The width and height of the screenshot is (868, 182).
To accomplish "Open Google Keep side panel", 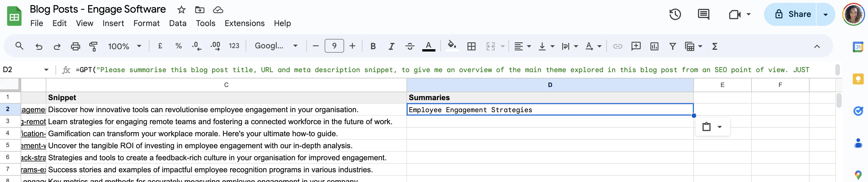I will [x=858, y=79].
